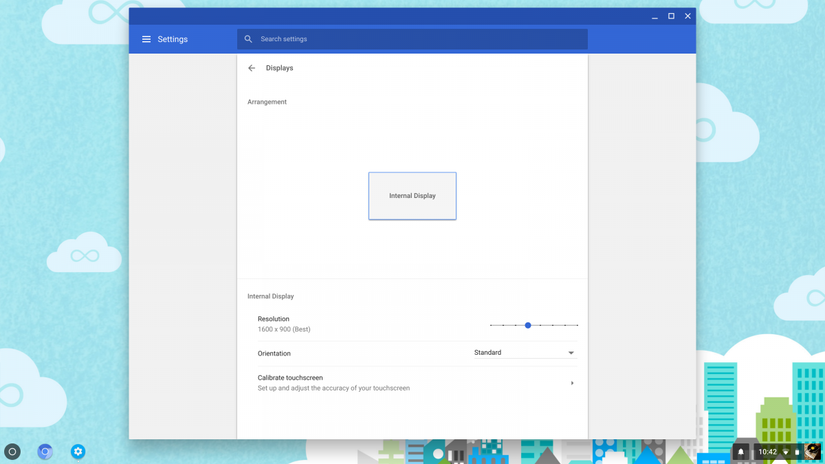
Task: Open the notifications bell in tray
Action: [x=741, y=452]
